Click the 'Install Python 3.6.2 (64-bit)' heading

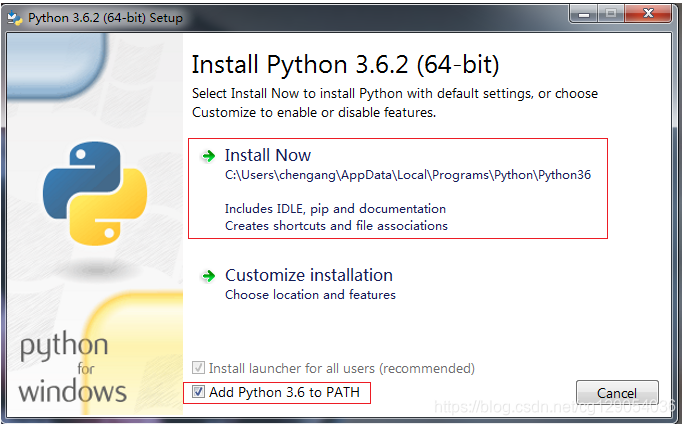[x=345, y=65]
